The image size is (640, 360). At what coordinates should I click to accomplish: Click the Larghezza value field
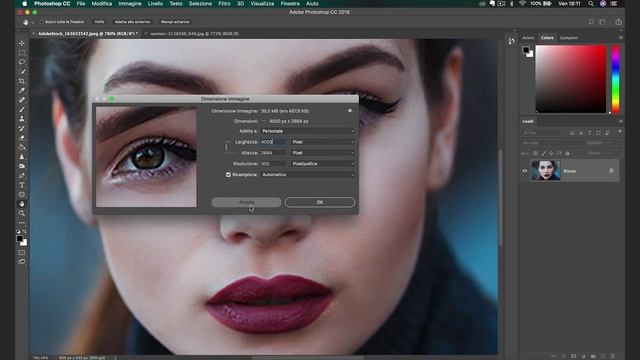[273, 142]
